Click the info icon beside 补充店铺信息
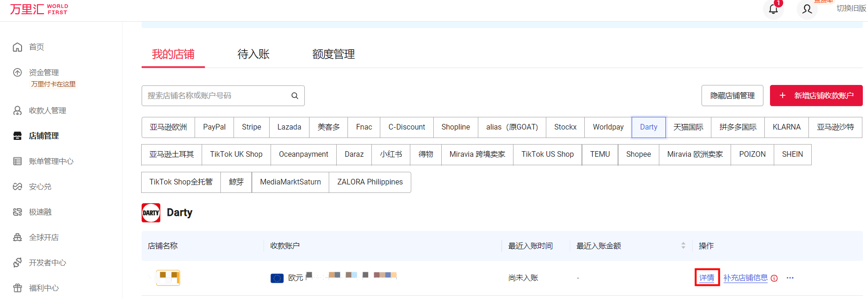The image size is (868, 299). point(774,278)
